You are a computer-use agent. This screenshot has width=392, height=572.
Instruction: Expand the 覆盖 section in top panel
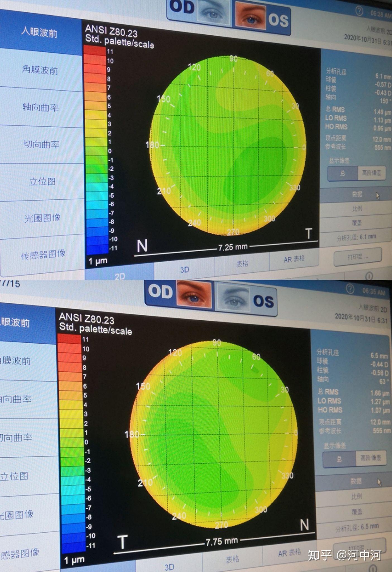coord(356,223)
